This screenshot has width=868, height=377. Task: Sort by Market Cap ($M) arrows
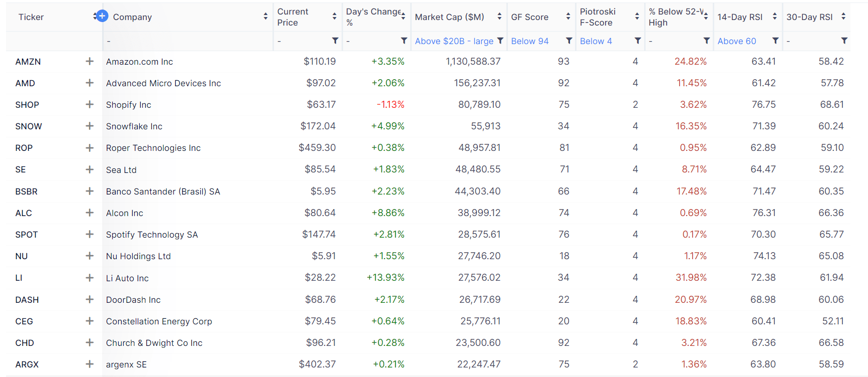[499, 17]
